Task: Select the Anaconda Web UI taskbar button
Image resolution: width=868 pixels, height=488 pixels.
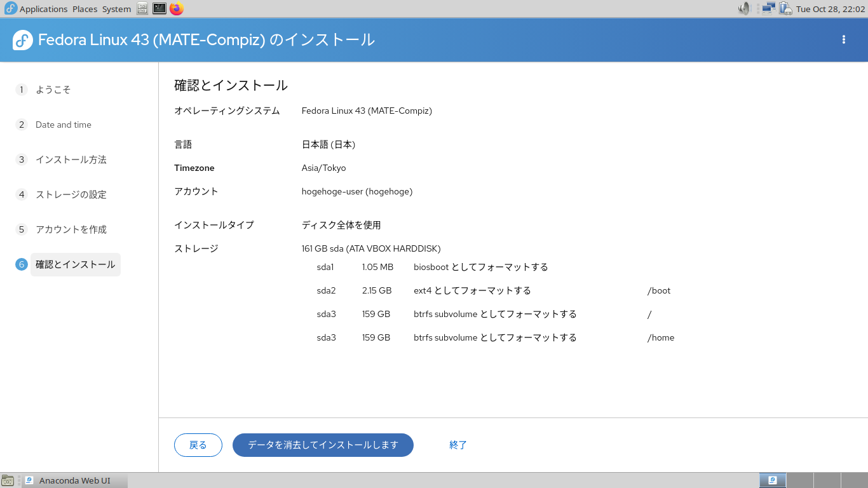Action: [75, 481]
